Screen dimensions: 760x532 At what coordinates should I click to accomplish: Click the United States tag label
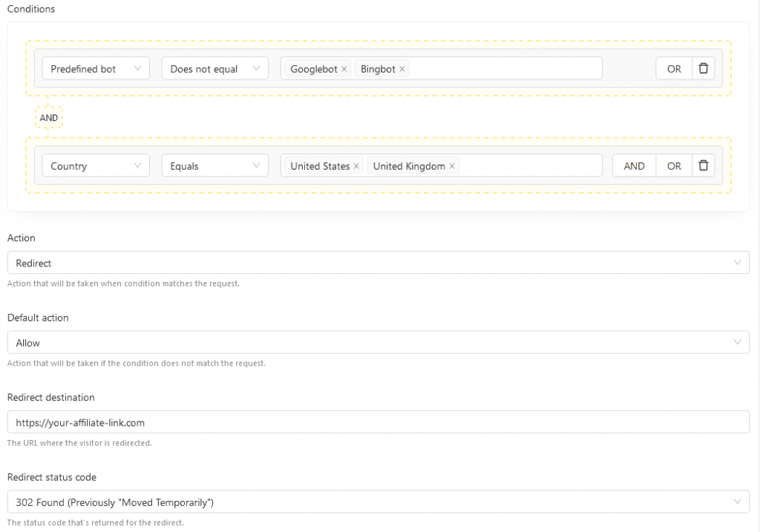pos(320,166)
